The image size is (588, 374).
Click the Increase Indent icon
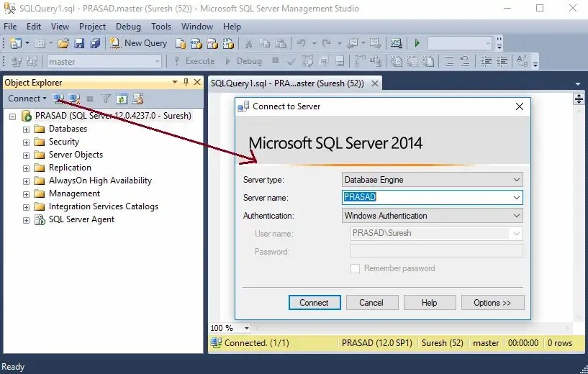[x=502, y=61]
